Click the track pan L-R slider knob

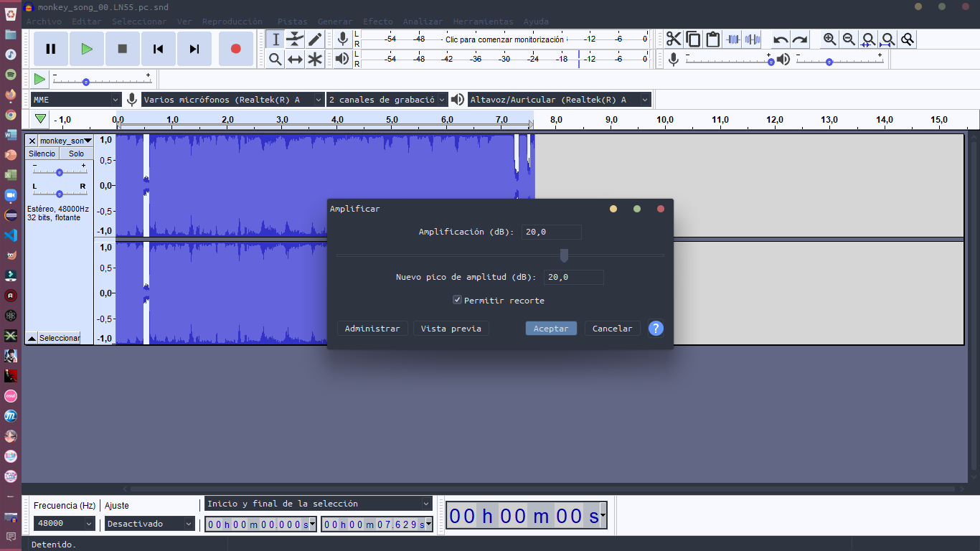60,194
